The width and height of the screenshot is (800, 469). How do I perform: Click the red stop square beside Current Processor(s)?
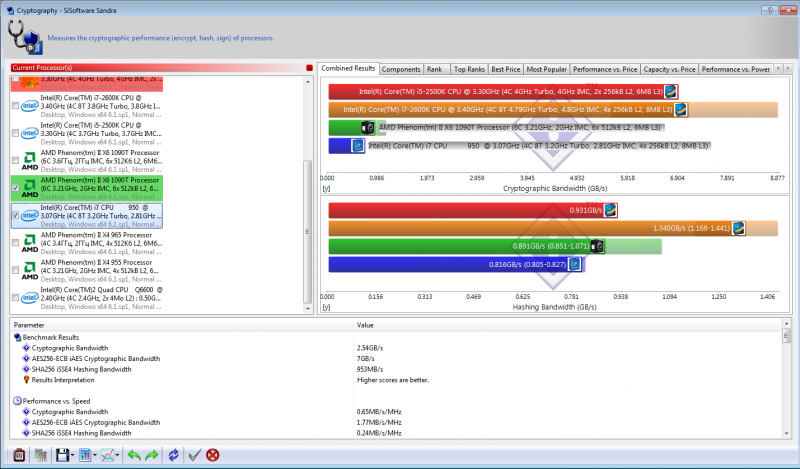pyautogui.click(x=309, y=68)
